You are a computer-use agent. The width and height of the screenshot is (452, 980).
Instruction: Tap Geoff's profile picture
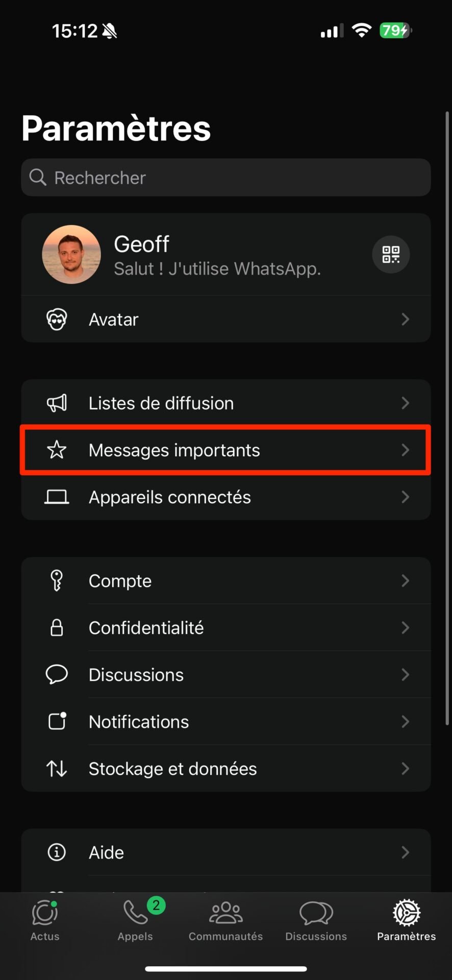tap(71, 254)
